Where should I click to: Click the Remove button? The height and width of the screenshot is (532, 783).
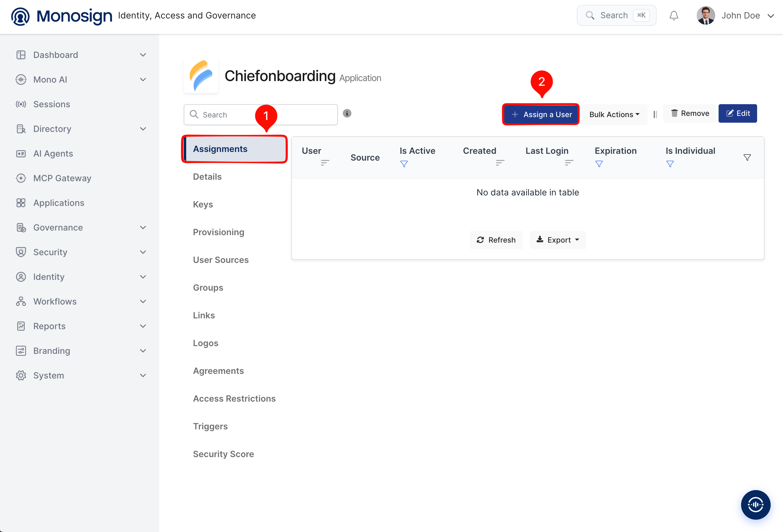click(x=689, y=113)
